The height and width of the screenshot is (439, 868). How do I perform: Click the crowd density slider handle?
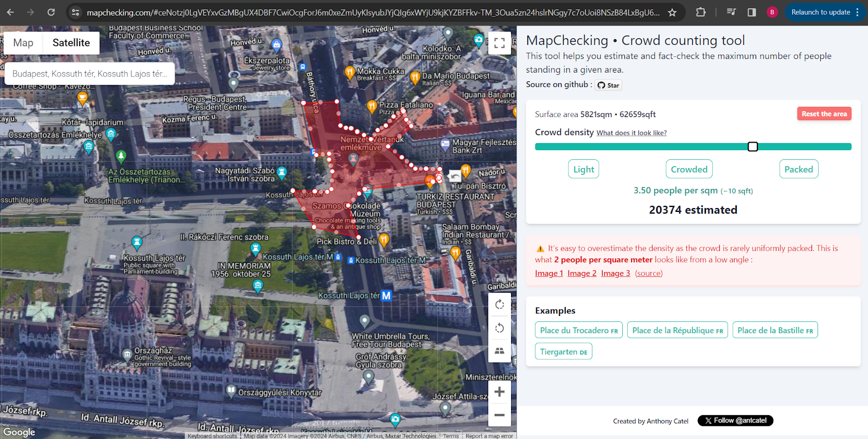(752, 147)
